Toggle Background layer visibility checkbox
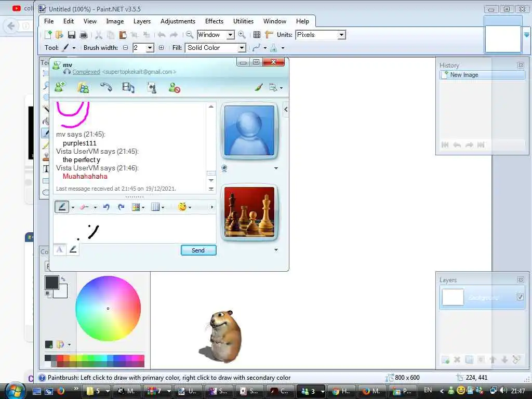The width and height of the screenshot is (532, 399). (520, 297)
